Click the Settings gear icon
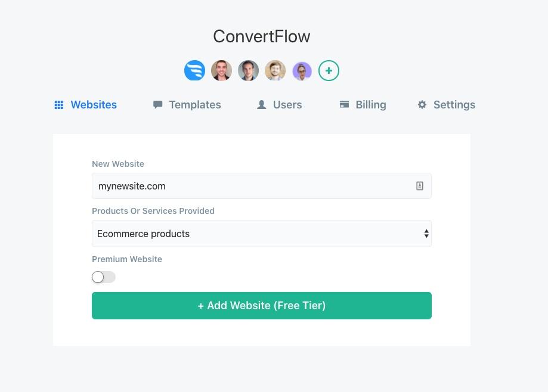Viewport: 548px width, 392px height. [422, 105]
